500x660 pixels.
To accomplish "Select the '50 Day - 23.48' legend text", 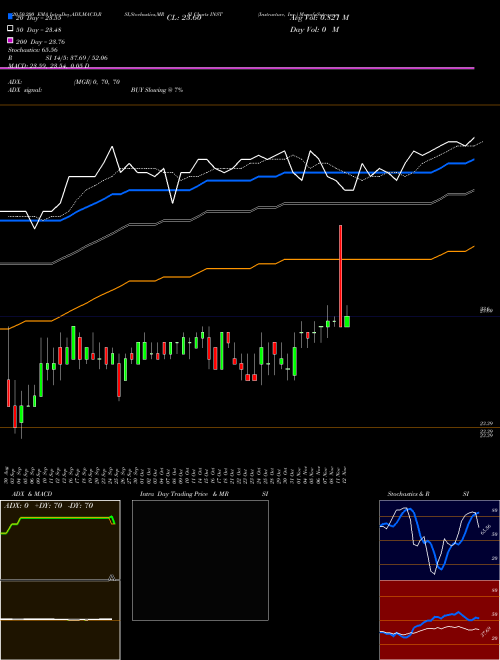I will 39,29.
